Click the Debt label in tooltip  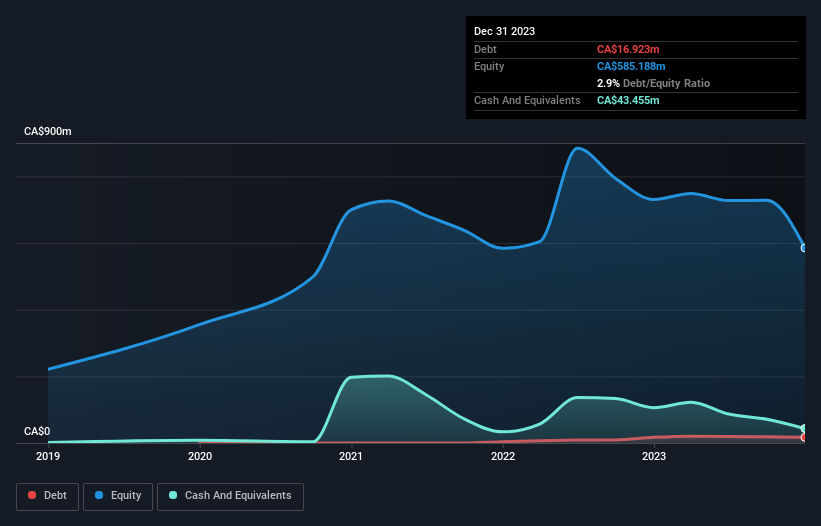pyautogui.click(x=485, y=49)
